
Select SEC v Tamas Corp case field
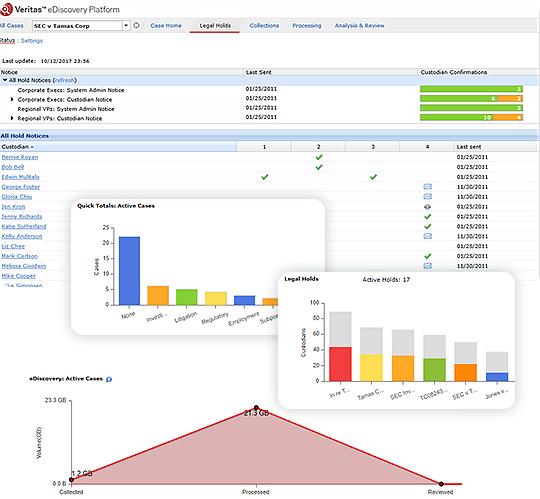(77, 26)
